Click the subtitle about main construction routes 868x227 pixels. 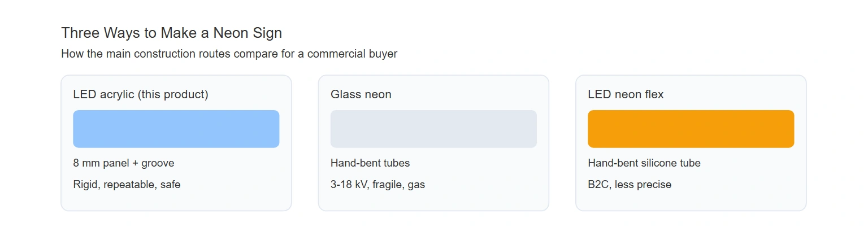tap(229, 54)
